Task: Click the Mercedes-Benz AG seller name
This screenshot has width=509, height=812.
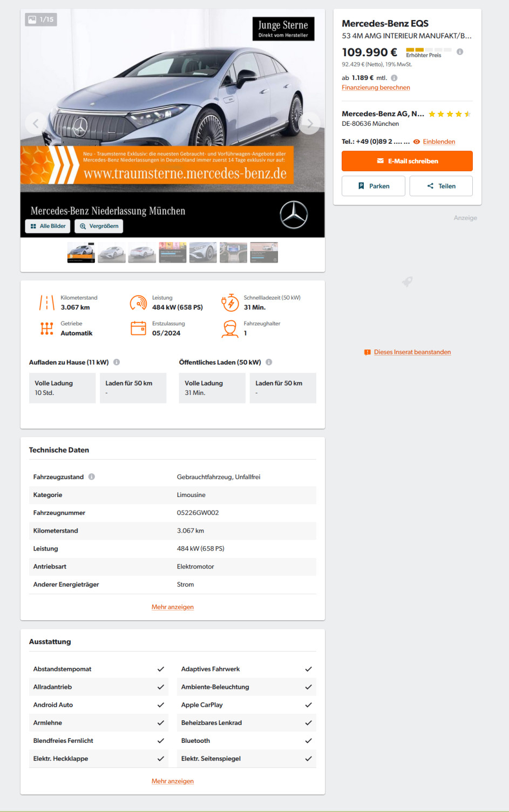Action: coord(383,114)
